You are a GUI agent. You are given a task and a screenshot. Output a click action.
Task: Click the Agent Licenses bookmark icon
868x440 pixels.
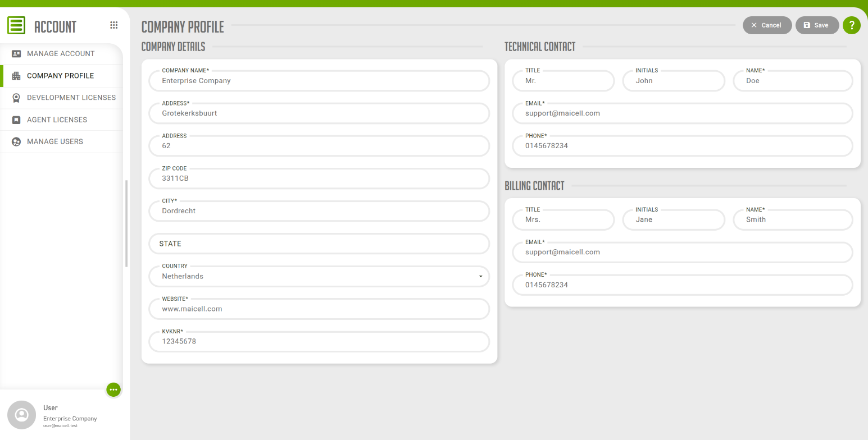(x=16, y=120)
